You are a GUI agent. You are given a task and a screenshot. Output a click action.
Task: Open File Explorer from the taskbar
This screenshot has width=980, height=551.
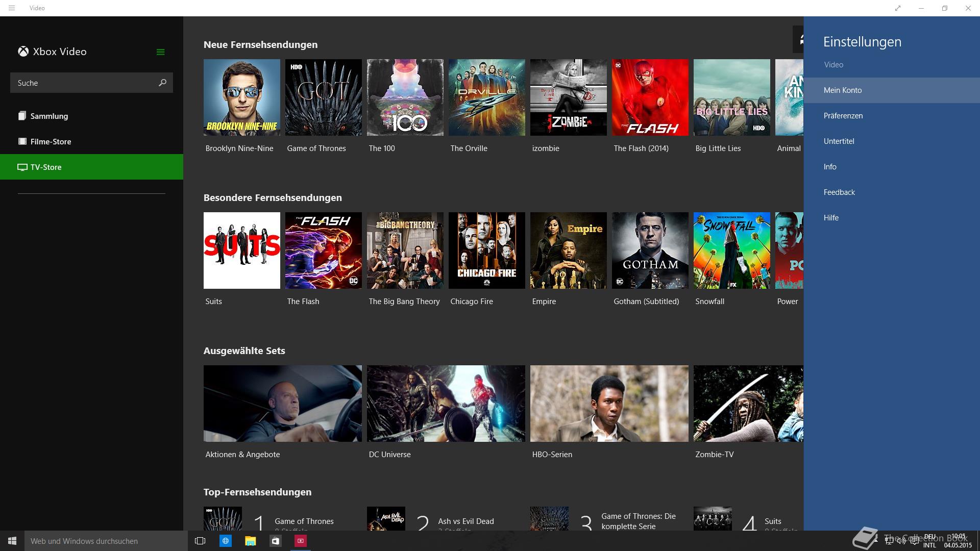pos(250,541)
